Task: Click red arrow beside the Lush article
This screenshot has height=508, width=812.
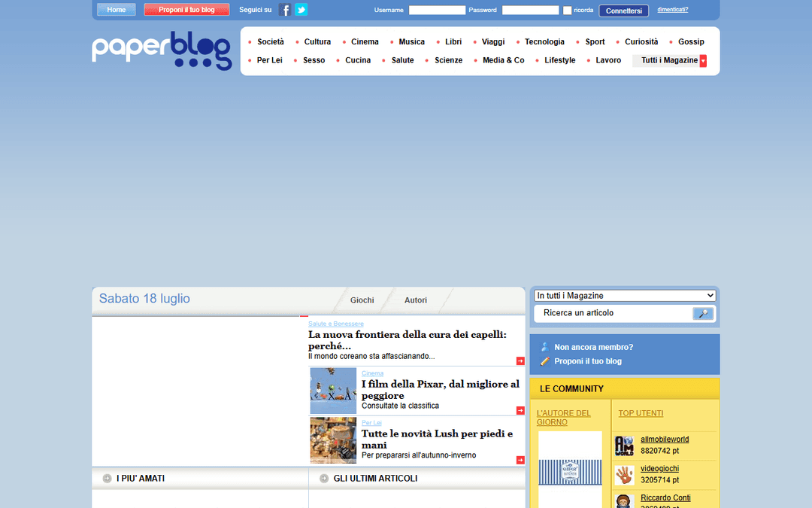Action: click(x=520, y=460)
